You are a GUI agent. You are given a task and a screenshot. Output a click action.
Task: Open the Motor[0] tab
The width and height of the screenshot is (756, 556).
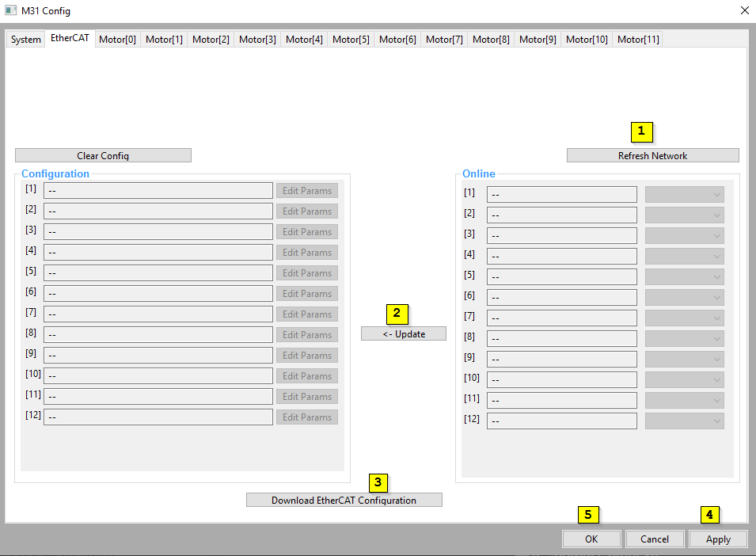pyautogui.click(x=118, y=39)
